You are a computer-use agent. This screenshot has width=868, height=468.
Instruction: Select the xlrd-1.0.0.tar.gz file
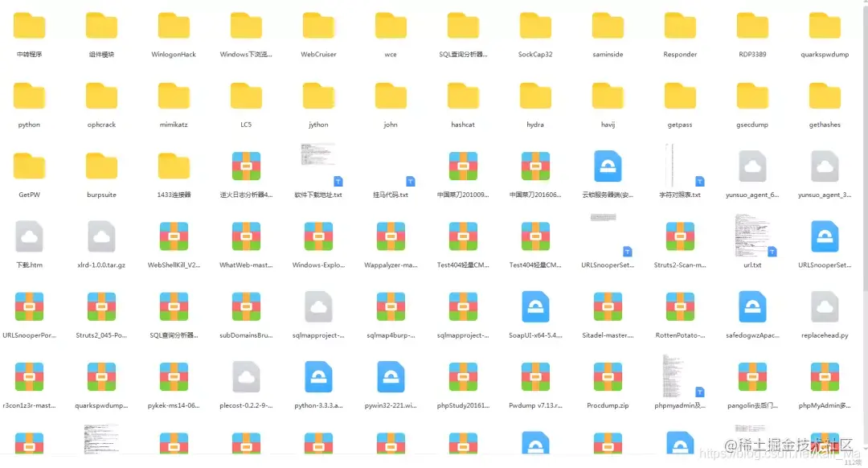[101, 236]
